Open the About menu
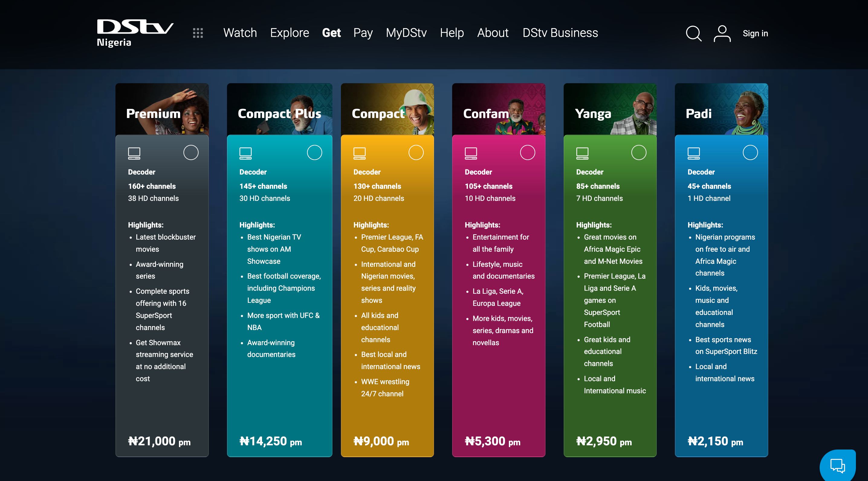Image resolution: width=868 pixels, height=481 pixels. [x=493, y=33]
